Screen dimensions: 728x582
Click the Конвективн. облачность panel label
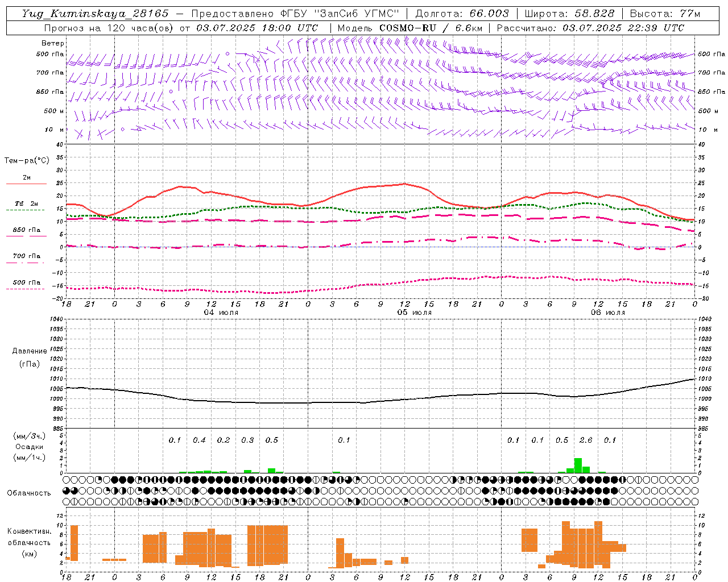[29, 542]
